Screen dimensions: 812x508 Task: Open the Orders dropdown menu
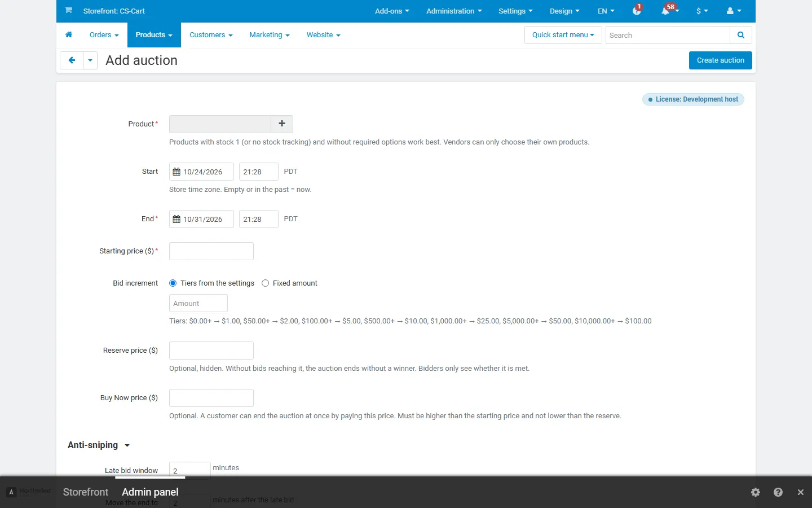coord(104,35)
